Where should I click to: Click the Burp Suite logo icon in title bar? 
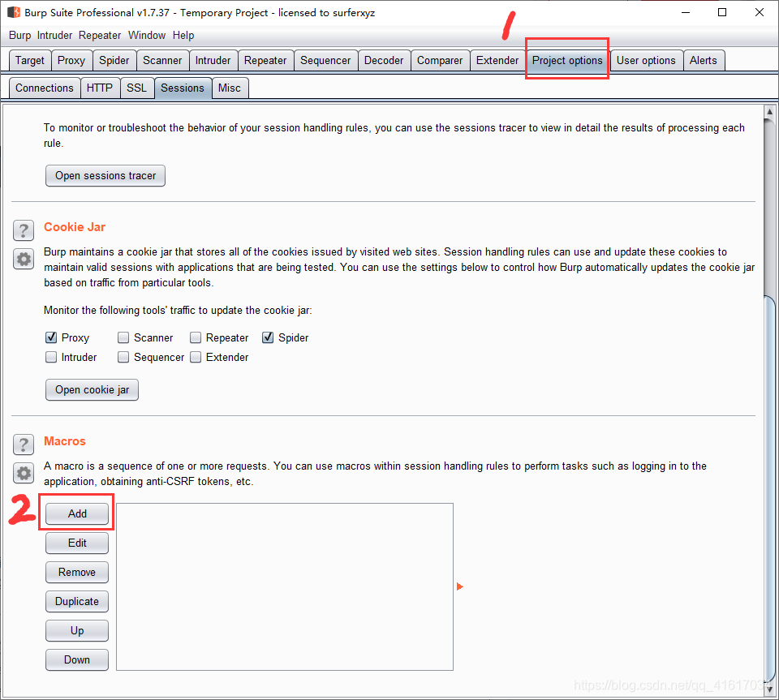click(x=14, y=12)
